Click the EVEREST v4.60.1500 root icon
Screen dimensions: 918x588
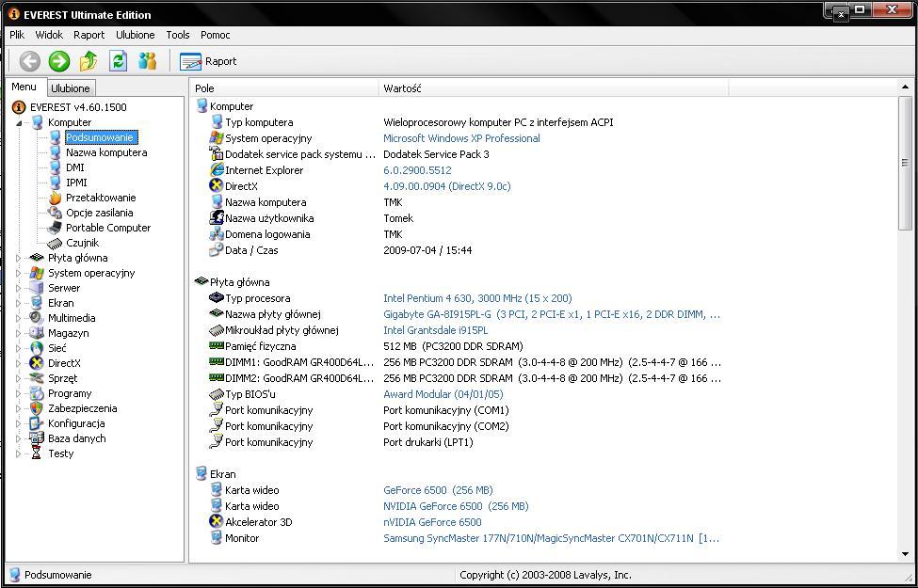point(20,107)
